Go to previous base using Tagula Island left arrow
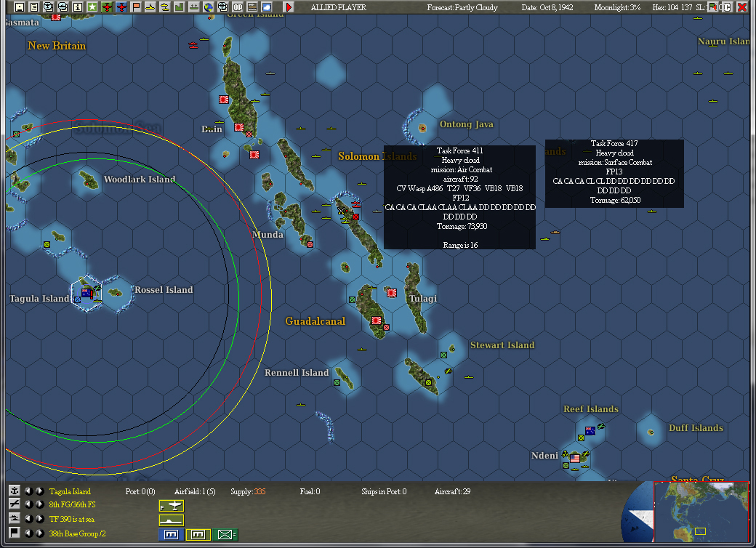Image resolution: width=756 pixels, height=548 pixels. pos(29,491)
